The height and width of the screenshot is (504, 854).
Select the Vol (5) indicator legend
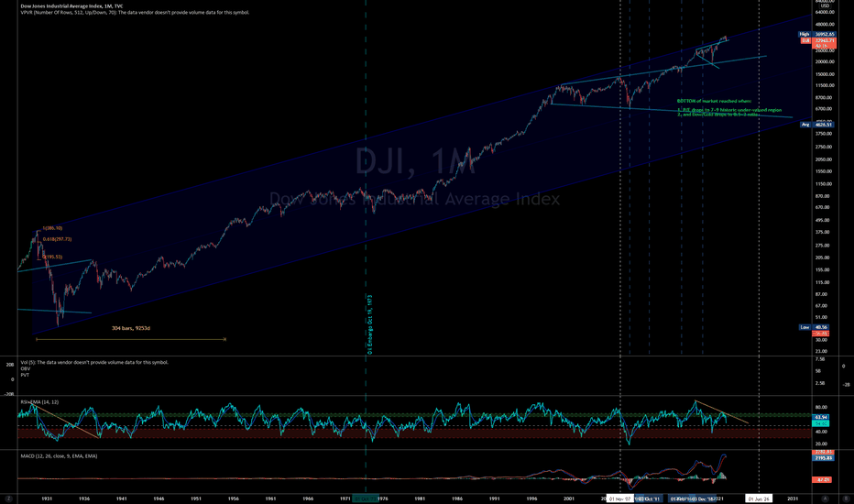pos(94,362)
